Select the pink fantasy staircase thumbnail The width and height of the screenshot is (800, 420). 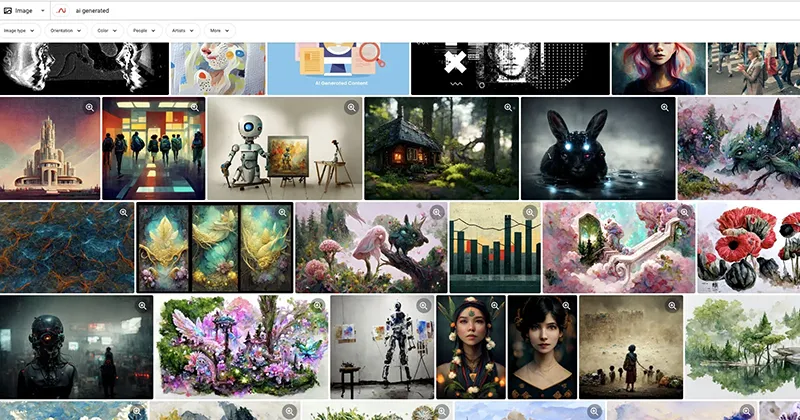click(x=619, y=248)
